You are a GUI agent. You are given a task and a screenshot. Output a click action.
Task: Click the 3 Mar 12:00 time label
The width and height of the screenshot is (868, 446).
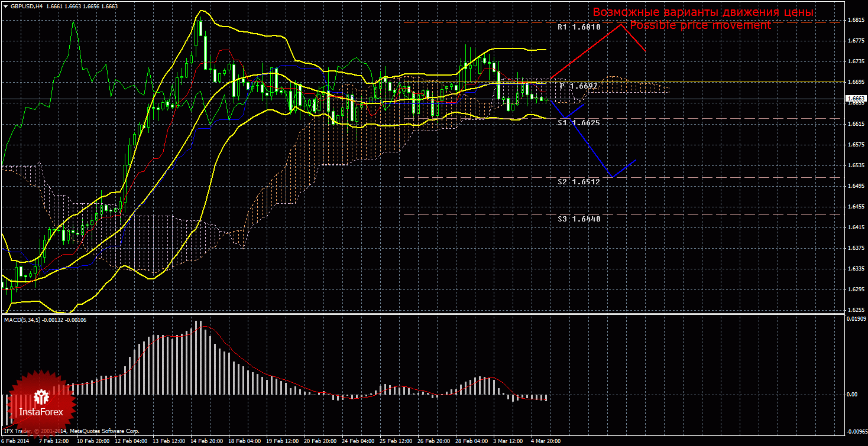(x=509, y=441)
